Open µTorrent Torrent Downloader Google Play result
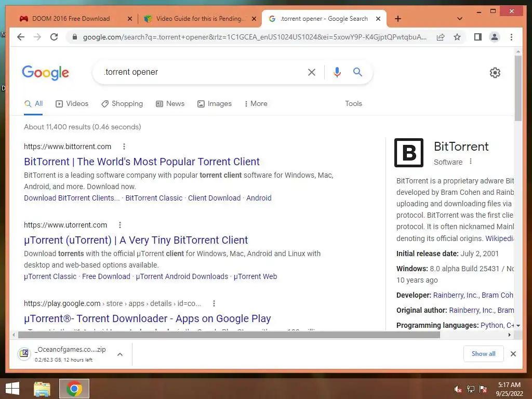The height and width of the screenshot is (399, 532). [147, 318]
